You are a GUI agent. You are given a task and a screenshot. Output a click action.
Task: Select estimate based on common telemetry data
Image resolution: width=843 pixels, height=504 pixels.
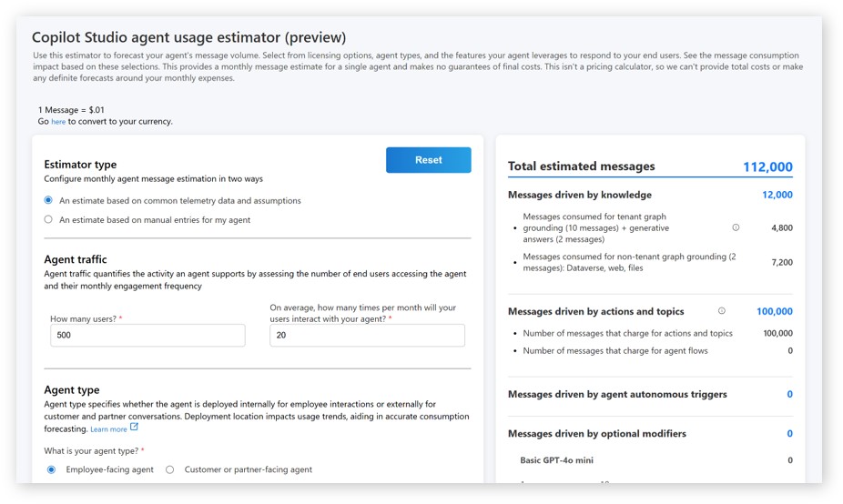click(49, 200)
